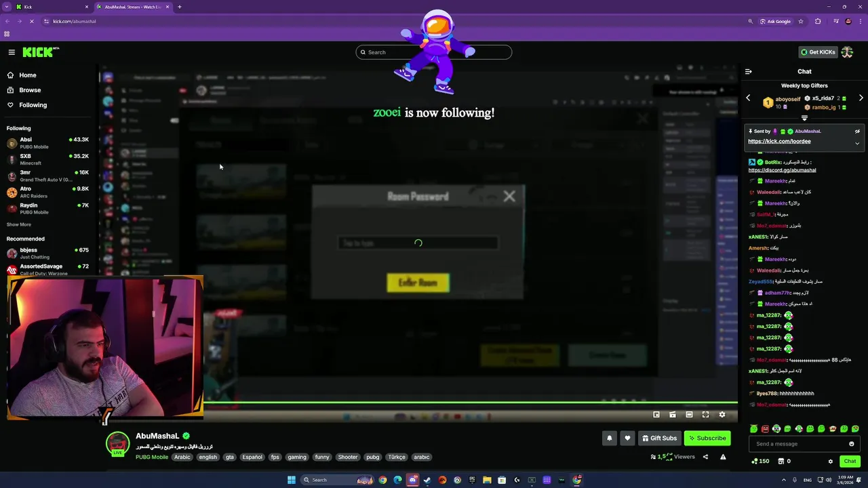Image resolution: width=868 pixels, height=488 pixels.
Task: Select the Arabic tag with the capital A
Action: coord(182,457)
